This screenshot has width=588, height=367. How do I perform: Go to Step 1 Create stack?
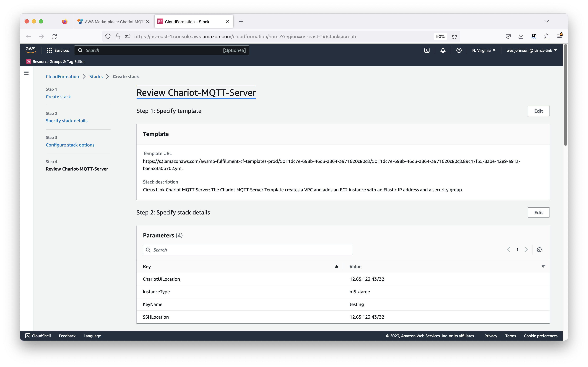58,97
